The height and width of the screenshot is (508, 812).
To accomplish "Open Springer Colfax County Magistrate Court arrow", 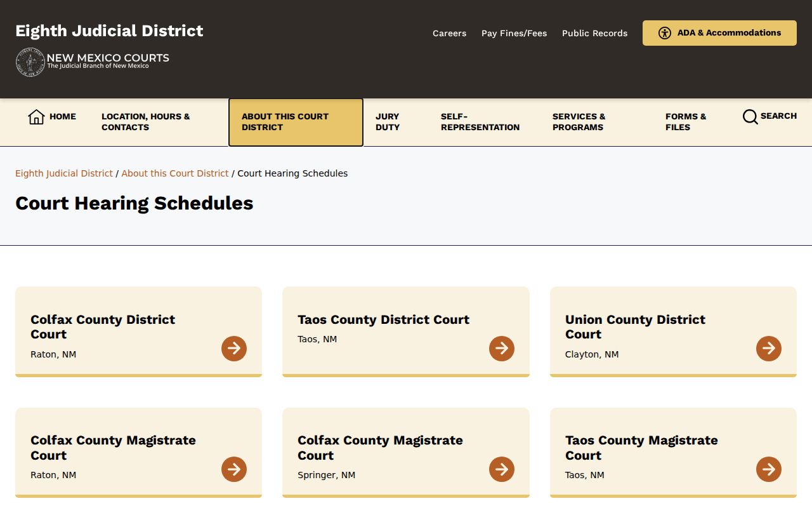I will (x=502, y=469).
